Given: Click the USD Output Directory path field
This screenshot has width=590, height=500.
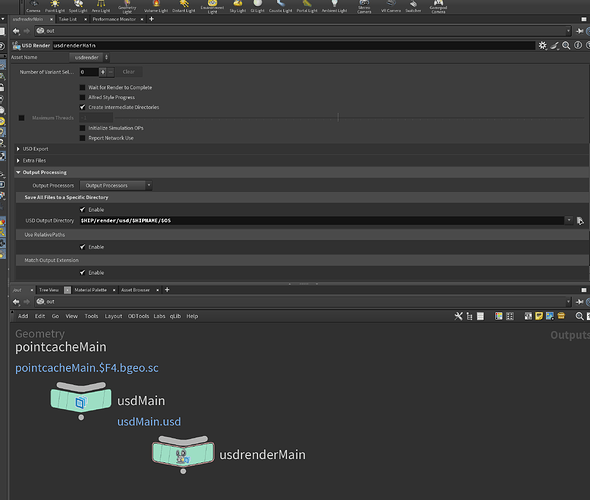Looking at the screenshot, I should point(322,221).
